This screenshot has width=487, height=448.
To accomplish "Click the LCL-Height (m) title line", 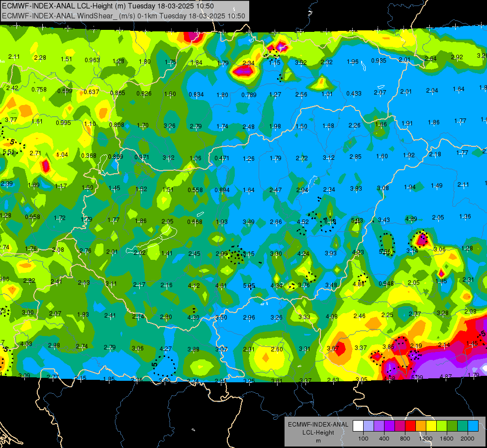I will (108, 6).
